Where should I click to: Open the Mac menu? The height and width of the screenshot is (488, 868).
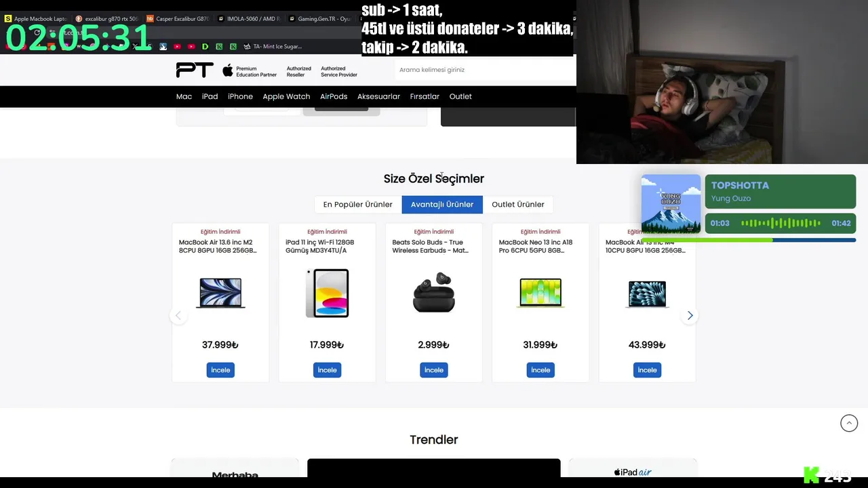(184, 96)
